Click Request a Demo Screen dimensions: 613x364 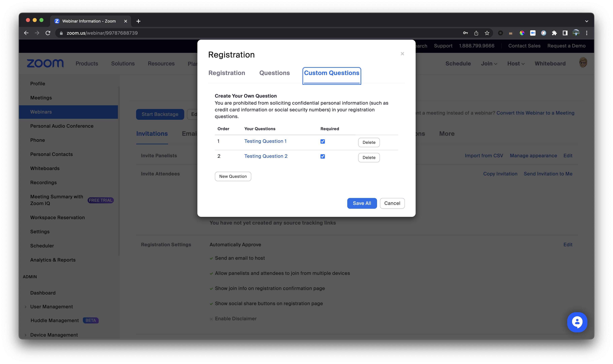(566, 46)
